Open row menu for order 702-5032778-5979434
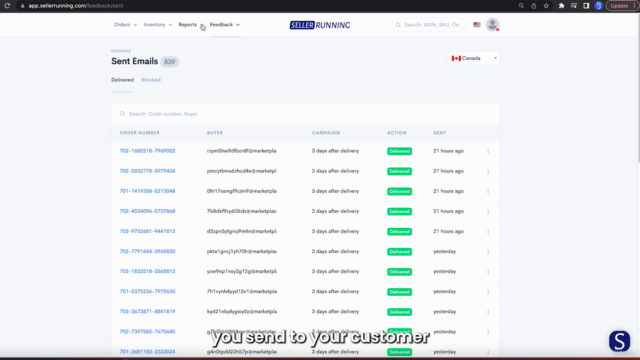The height and width of the screenshot is (360, 640). [x=488, y=171]
